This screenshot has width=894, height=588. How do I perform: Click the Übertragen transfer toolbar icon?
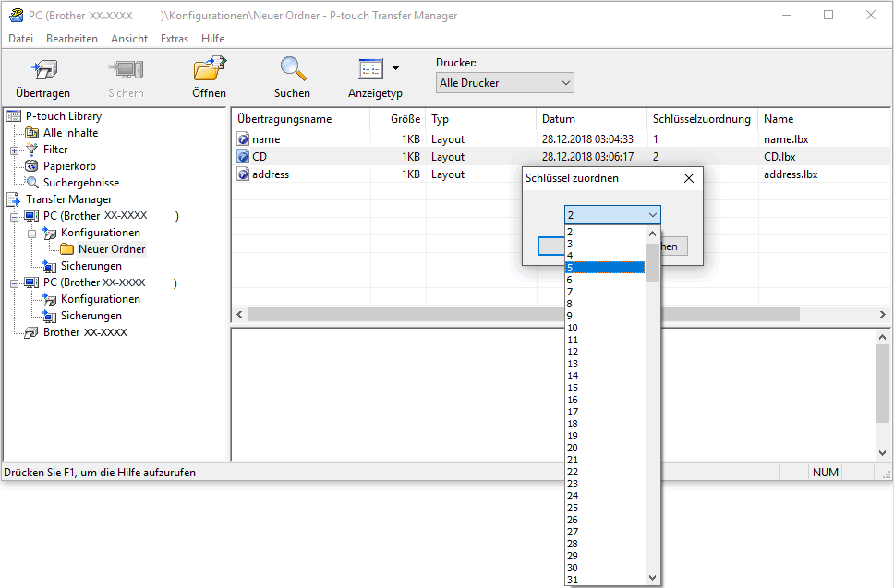pyautogui.click(x=43, y=69)
